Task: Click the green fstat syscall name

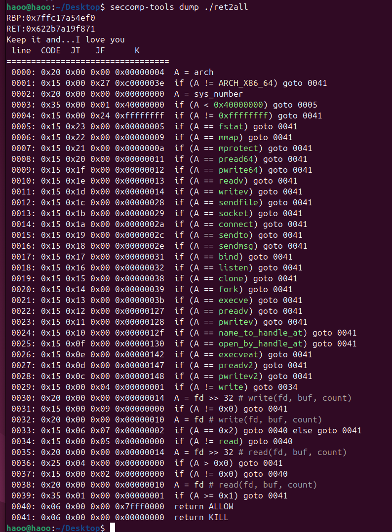Action: (x=231, y=126)
